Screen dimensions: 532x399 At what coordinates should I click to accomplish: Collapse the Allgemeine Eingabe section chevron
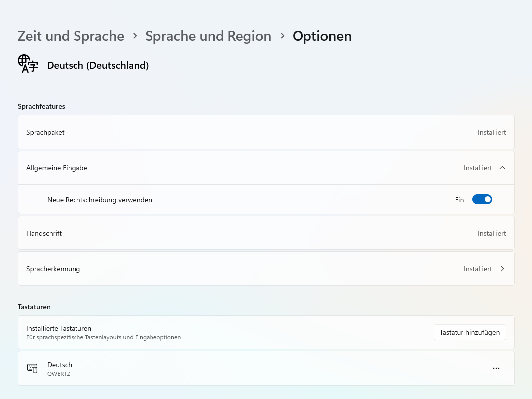tap(502, 168)
